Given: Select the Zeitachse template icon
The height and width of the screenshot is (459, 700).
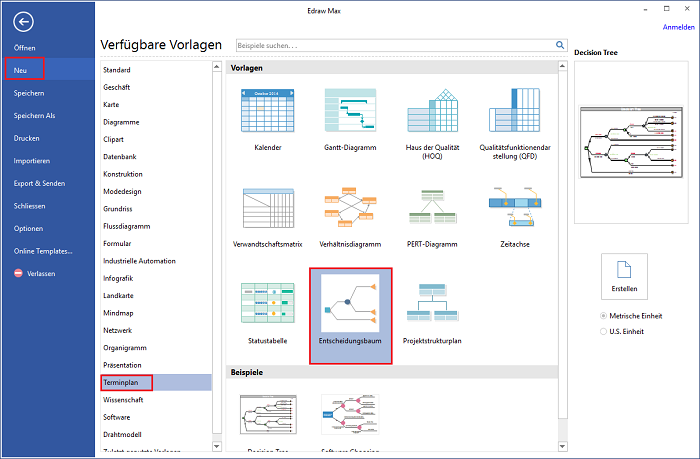Looking at the screenshot, I should point(515,207).
